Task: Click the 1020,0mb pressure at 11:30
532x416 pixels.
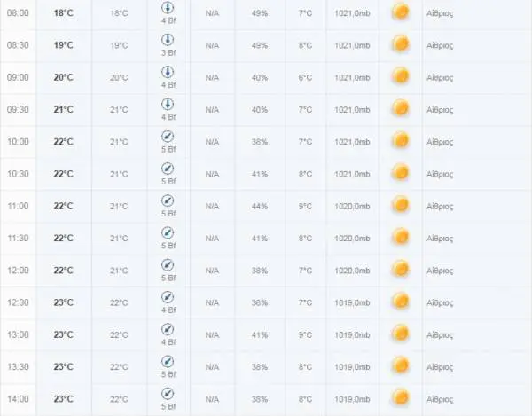Action: tap(352, 239)
